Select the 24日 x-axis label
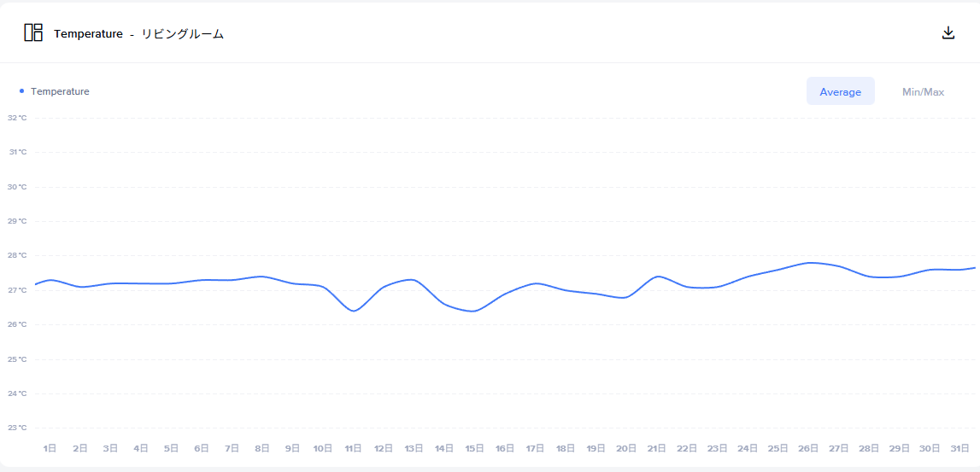The image size is (980, 472). (x=747, y=448)
